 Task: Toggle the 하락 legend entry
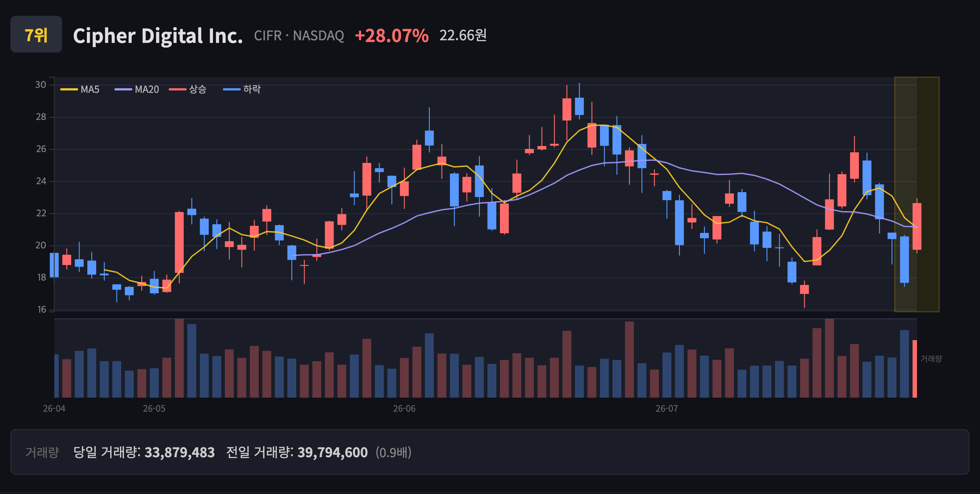(x=242, y=90)
